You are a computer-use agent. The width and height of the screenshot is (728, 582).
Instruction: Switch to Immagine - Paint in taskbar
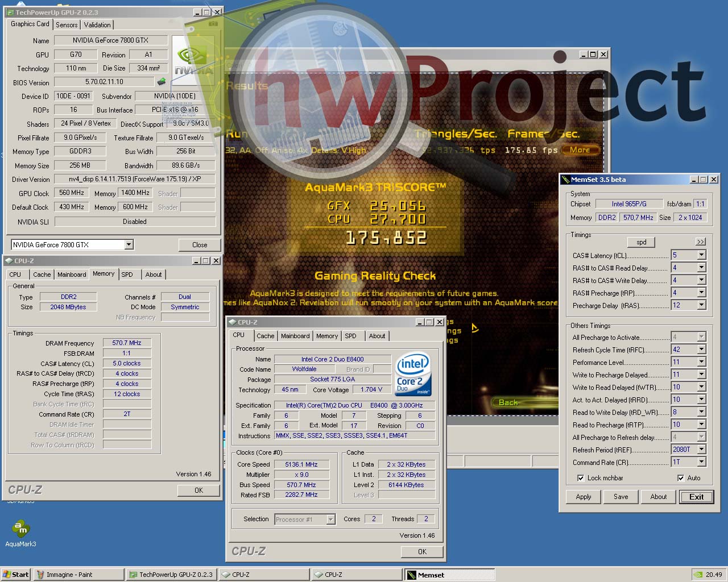[78, 575]
